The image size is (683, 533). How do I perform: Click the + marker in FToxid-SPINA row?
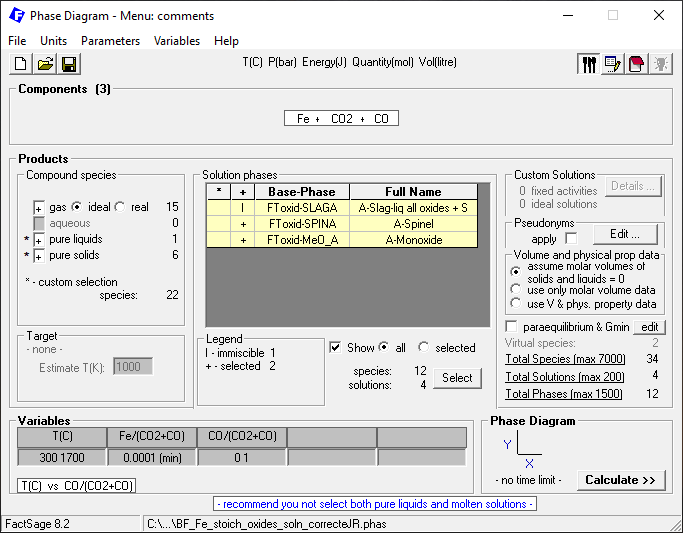[x=243, y=224]
